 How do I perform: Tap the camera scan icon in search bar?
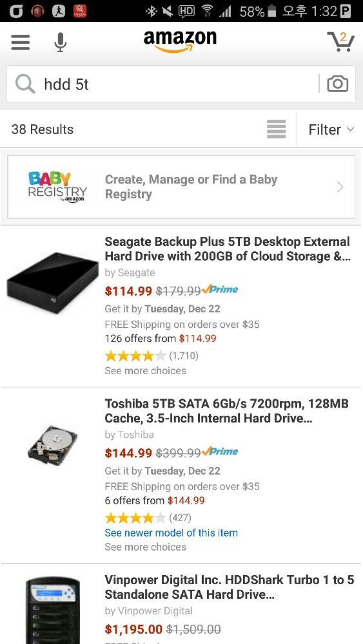pyautogui.click(x=337, y=84)
